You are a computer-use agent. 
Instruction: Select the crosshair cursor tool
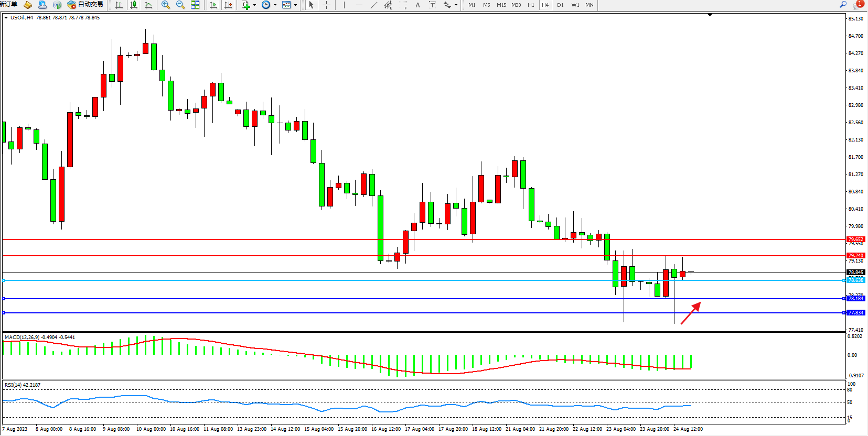326,5
